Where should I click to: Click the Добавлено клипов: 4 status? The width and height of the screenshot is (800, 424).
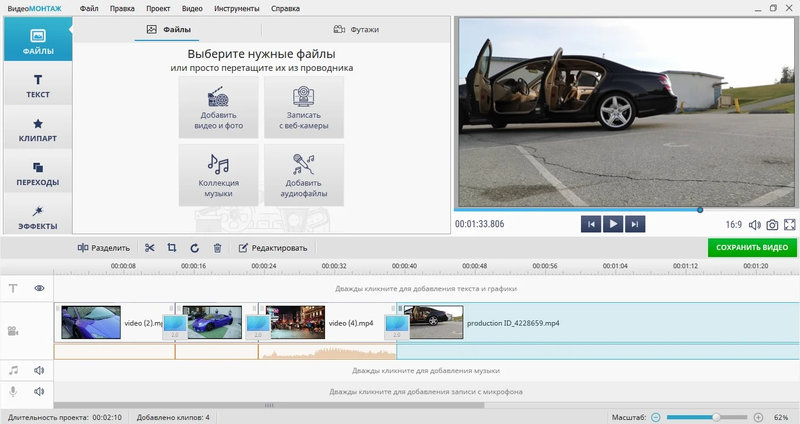[x=173, y=417]
